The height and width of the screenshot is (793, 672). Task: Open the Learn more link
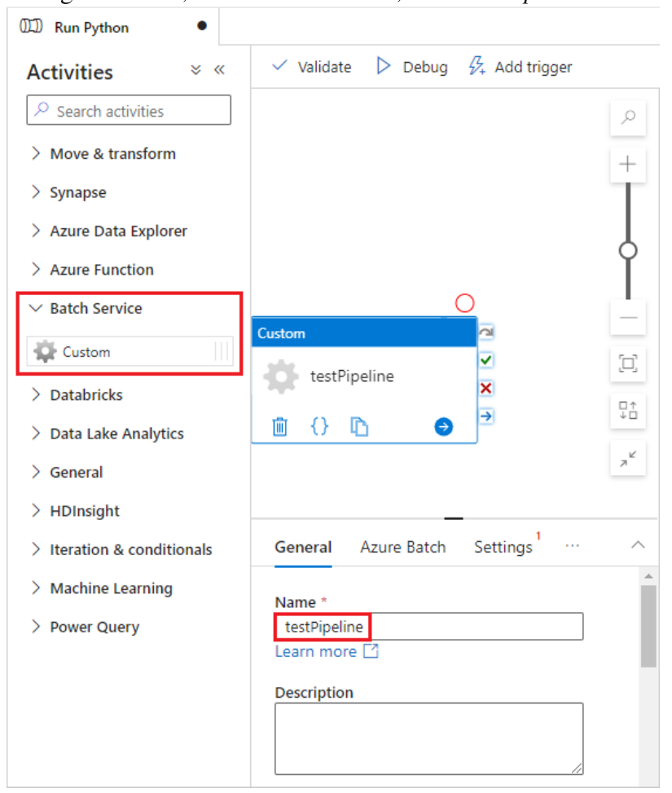(x=316, y=651)
